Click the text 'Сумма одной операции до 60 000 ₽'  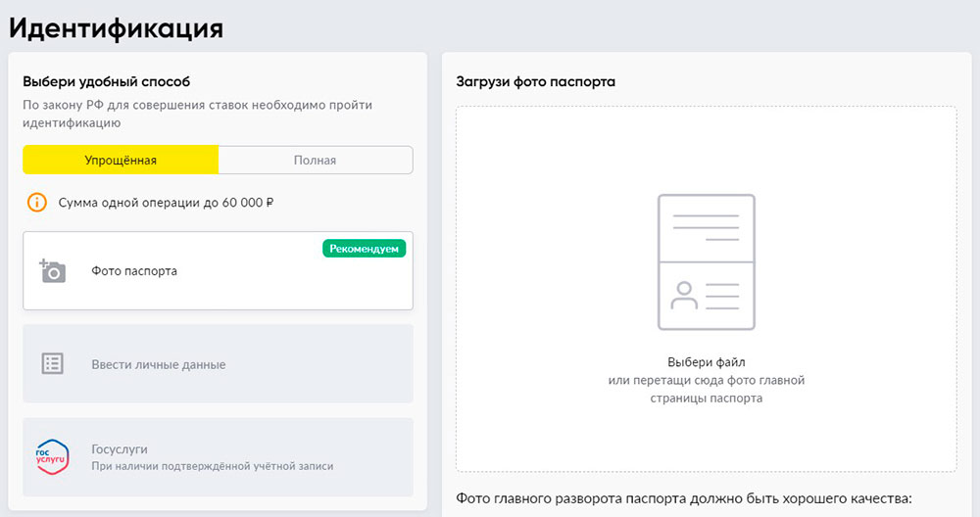[x=167, y=203]
